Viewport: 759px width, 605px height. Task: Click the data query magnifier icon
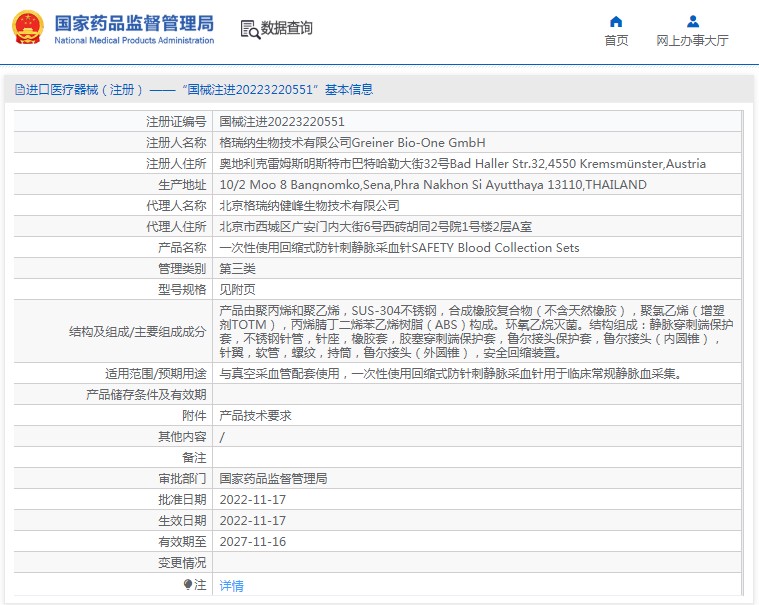click(250, 30)
